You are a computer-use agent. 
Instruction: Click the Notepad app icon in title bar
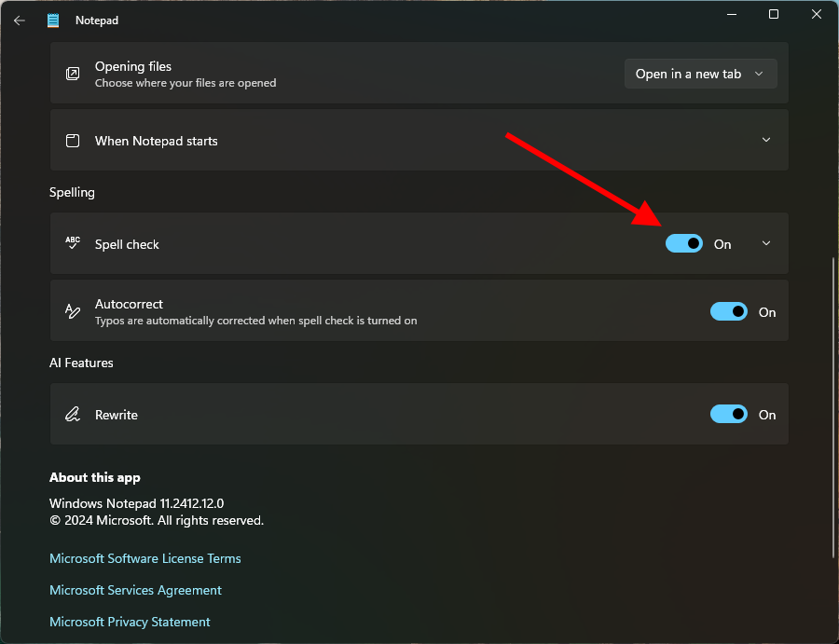53,20
